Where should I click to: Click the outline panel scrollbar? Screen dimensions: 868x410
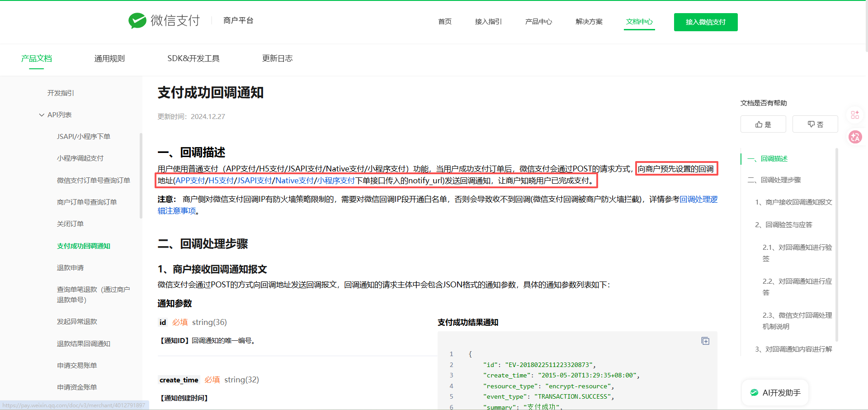point(836,244)
